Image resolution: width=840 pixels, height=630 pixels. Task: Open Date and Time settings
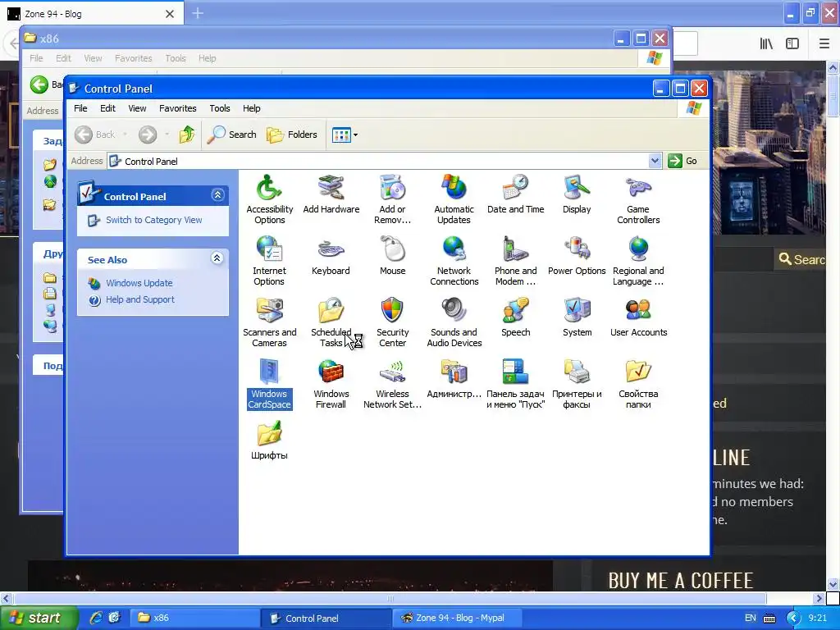point(515,194)
